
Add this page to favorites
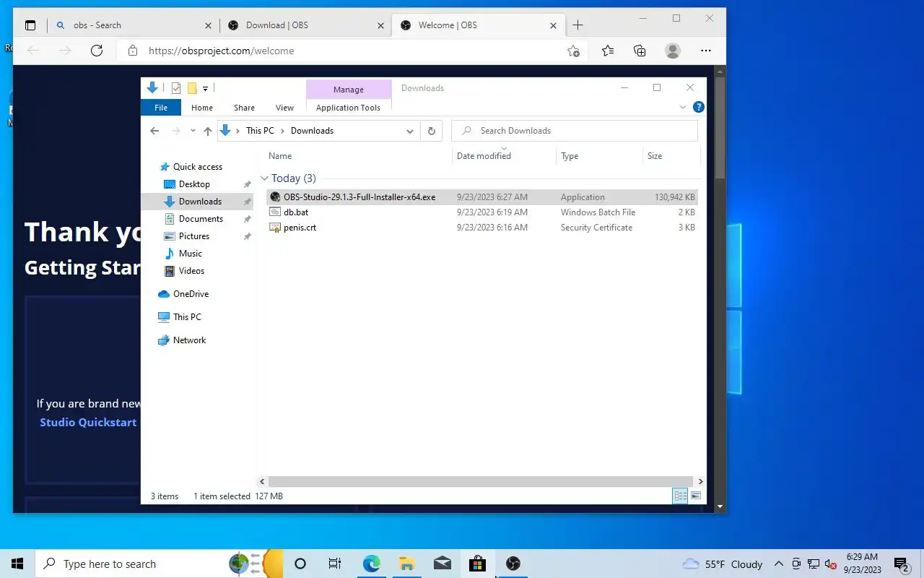coord(573,51)
